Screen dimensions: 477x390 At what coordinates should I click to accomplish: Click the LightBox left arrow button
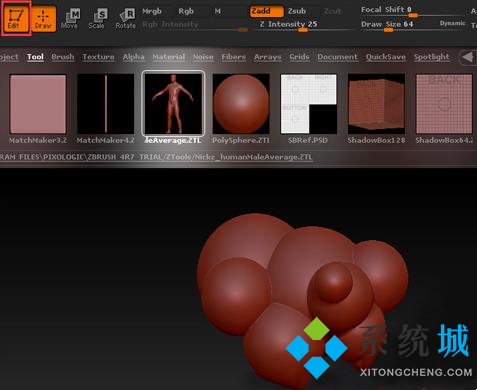click(467, 57)
